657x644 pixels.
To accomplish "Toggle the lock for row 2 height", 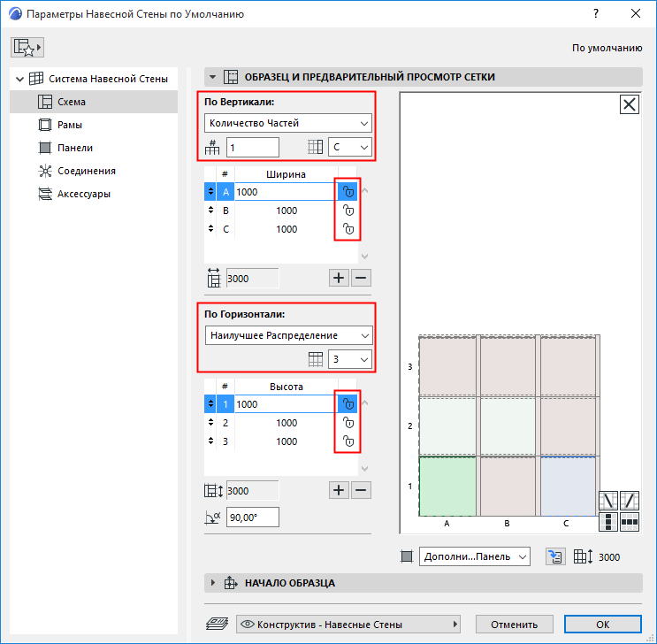I will coord(348,423).
